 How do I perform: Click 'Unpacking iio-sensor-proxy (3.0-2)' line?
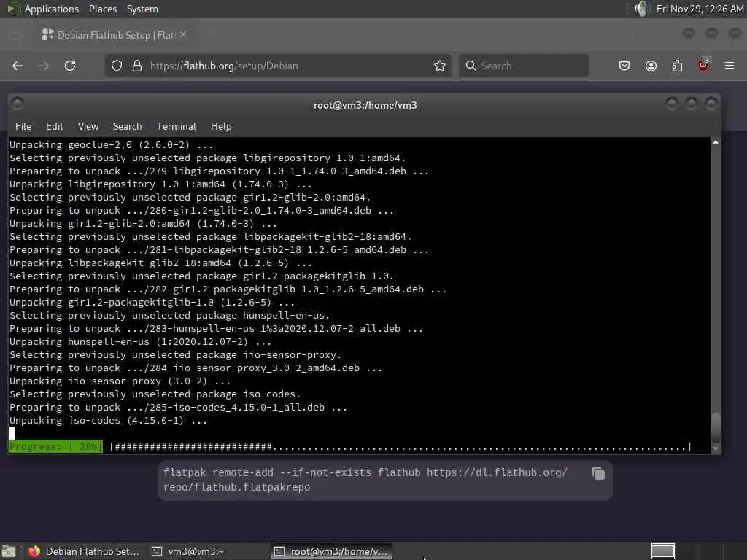[120, 381]
